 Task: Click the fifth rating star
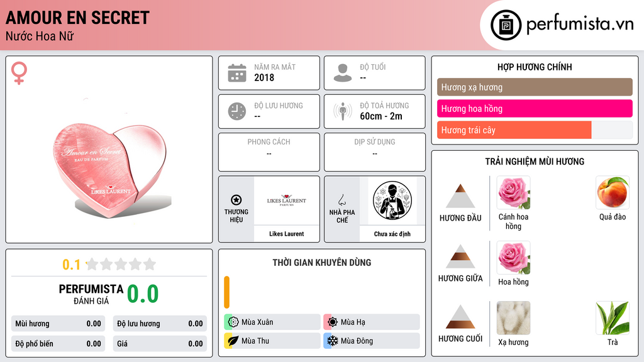click(150, 264)
